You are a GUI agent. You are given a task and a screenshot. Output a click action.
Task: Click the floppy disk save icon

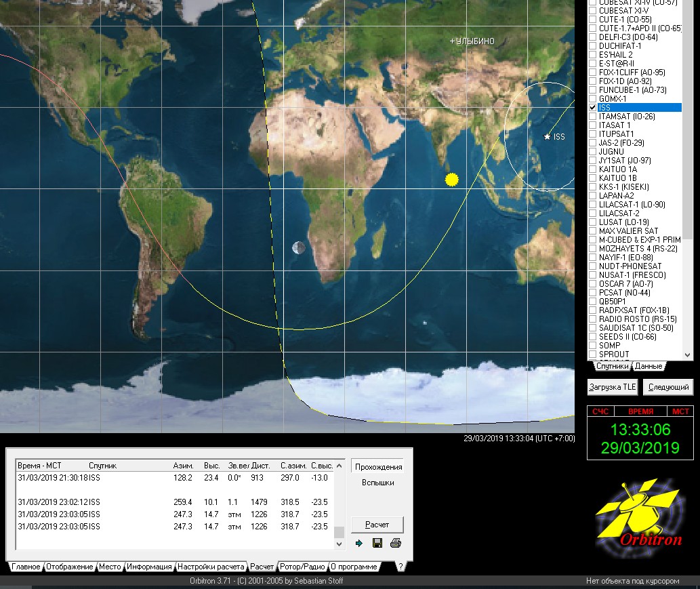tap(377, 543)
